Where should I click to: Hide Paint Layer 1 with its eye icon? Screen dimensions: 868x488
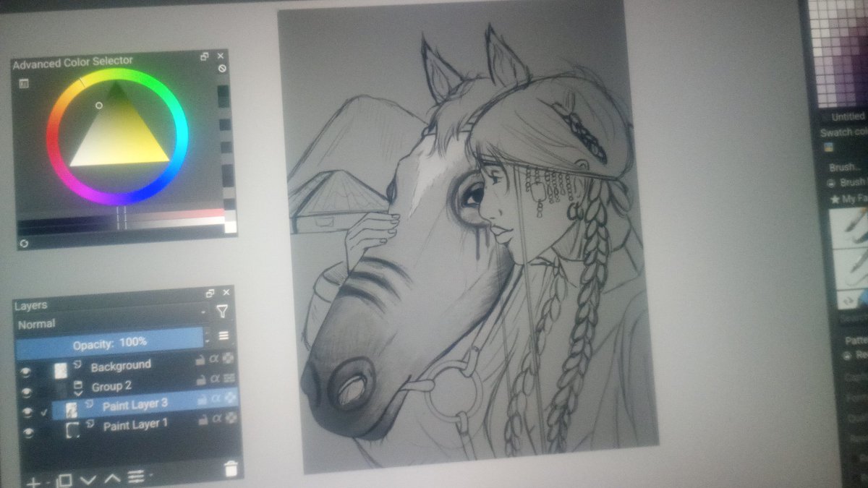pos(28,432)
